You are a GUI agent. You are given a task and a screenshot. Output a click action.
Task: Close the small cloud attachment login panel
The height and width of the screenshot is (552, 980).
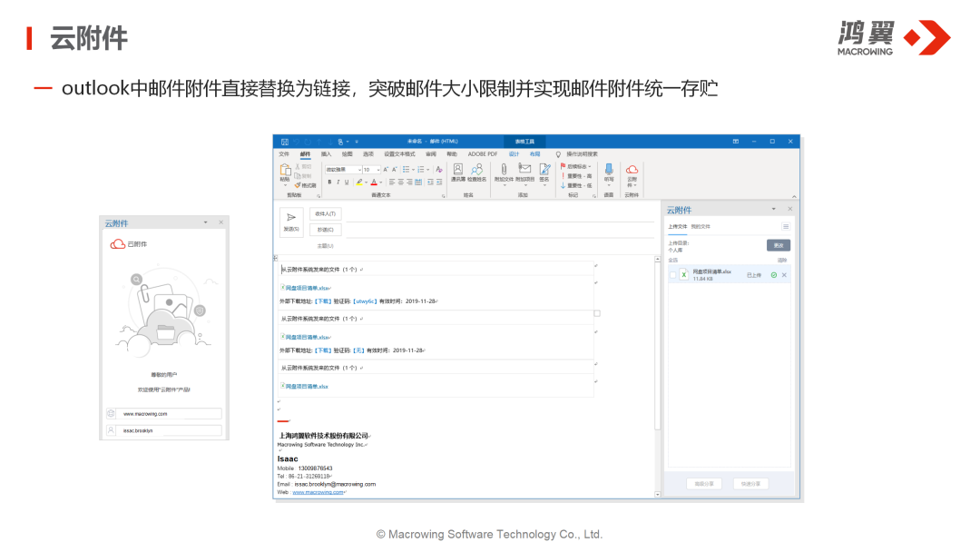(x=220, y=222)
